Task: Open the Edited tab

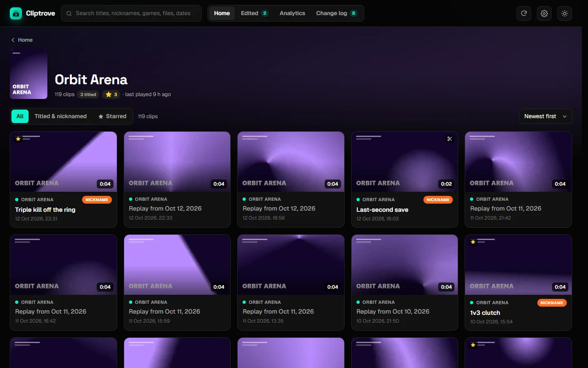Action: (x=254, y=13)
